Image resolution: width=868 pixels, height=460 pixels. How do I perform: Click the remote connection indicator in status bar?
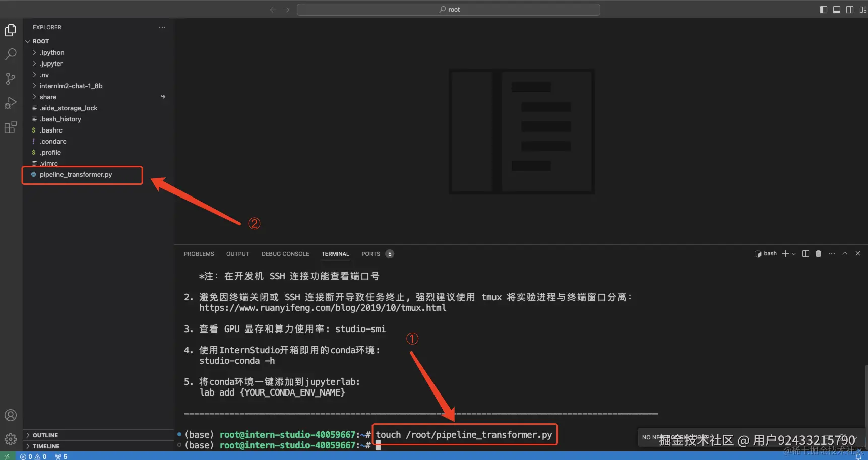pyautogui.click(x=7, y=456)
